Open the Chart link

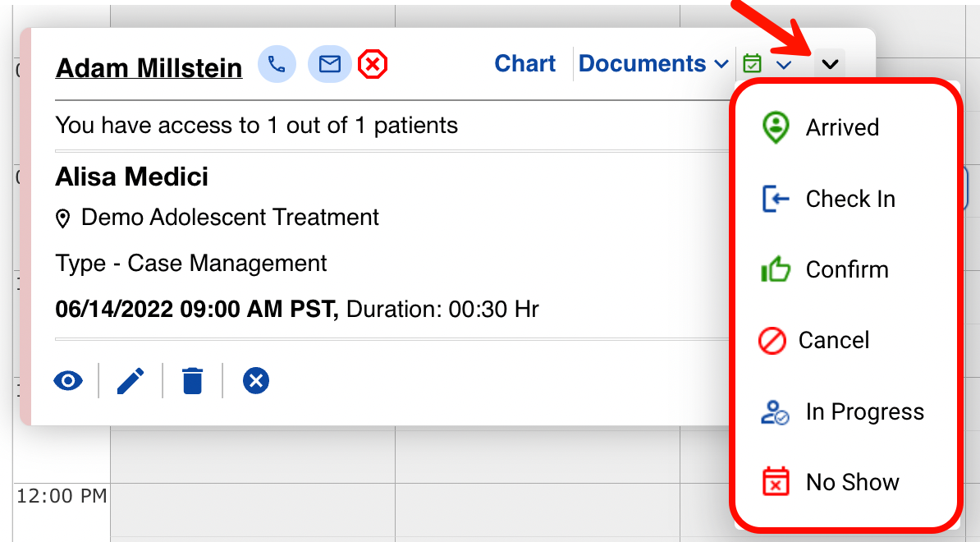pyautogui.click(x=524, y=64)
